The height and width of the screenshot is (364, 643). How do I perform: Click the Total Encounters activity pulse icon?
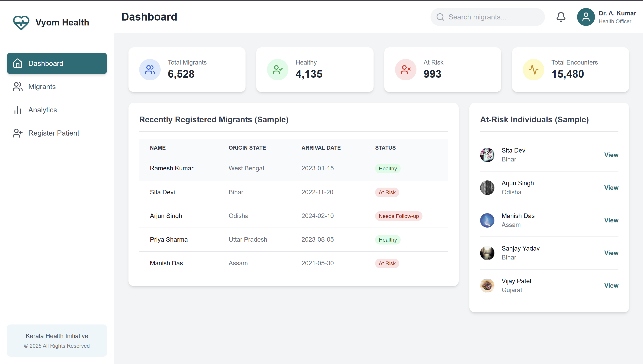click(x=534, y=70)
